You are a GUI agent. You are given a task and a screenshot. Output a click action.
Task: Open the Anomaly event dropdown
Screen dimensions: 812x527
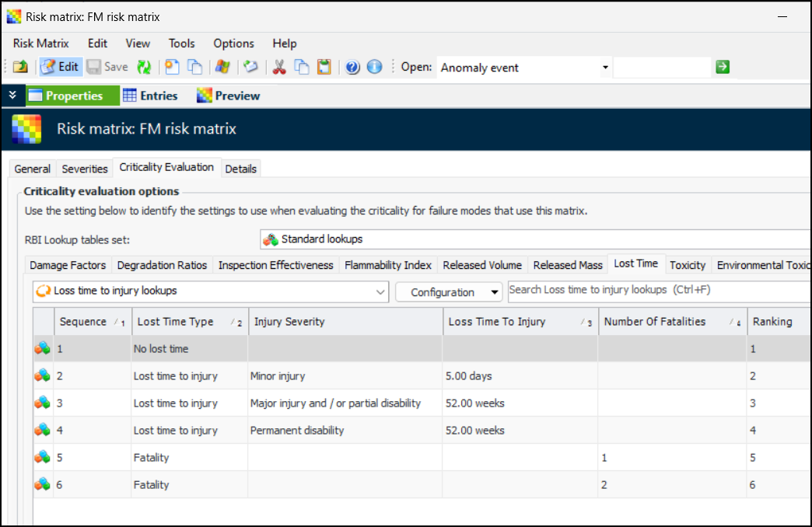(605, 68)
